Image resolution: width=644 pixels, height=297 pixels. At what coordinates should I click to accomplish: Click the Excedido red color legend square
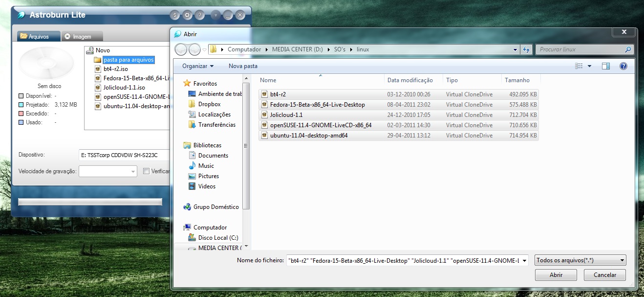(21, 114)
